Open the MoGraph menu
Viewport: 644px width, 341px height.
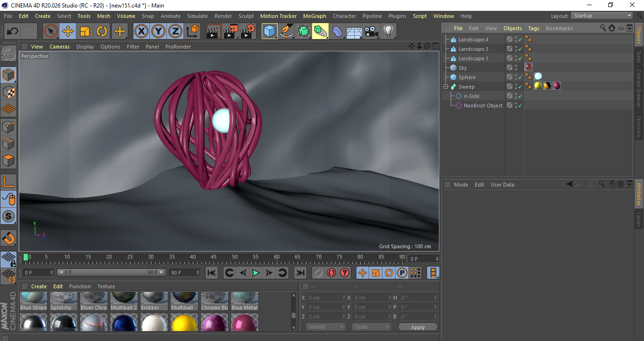[314, 16]
